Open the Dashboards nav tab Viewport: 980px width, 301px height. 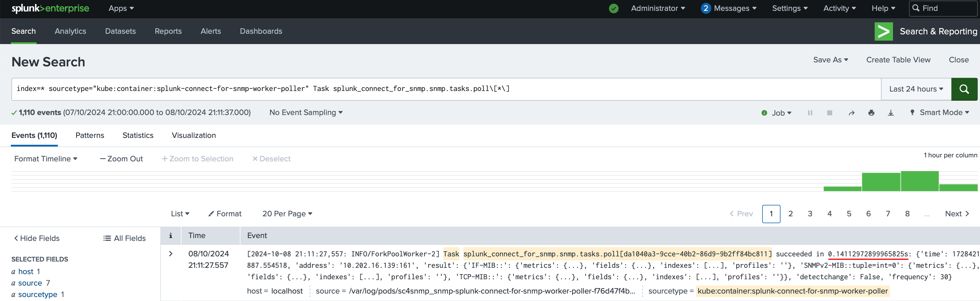(x=260, y=31)
